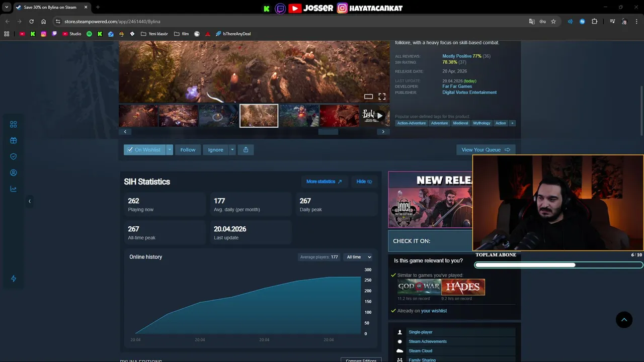Screen dimensions: 644x362
Task: Open saved passwords key icon
Action: [542, 22]
